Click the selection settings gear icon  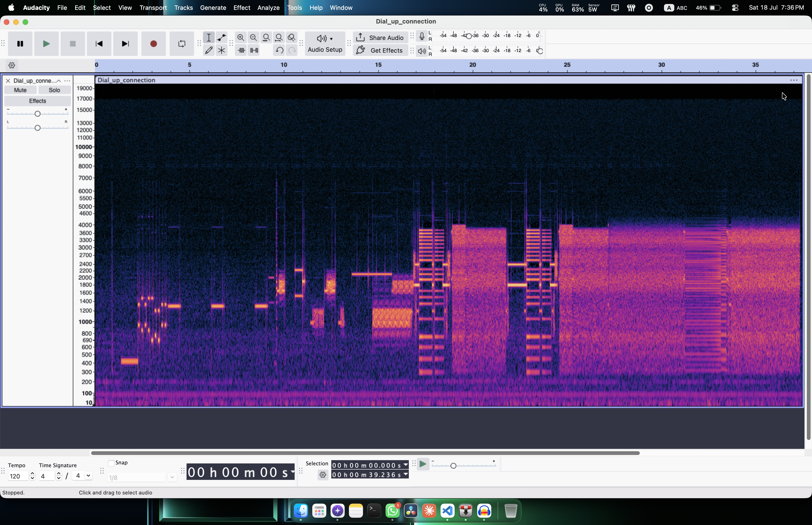point(323,474)
